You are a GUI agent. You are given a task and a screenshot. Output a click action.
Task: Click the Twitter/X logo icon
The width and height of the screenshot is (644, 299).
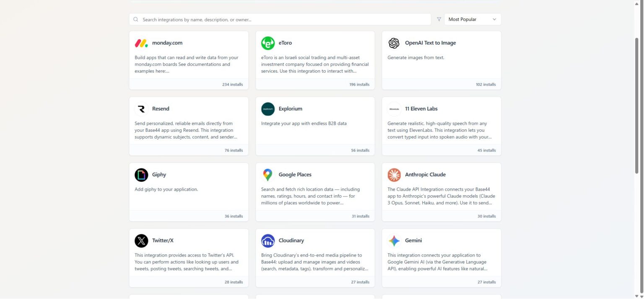(x=141, y=241)
